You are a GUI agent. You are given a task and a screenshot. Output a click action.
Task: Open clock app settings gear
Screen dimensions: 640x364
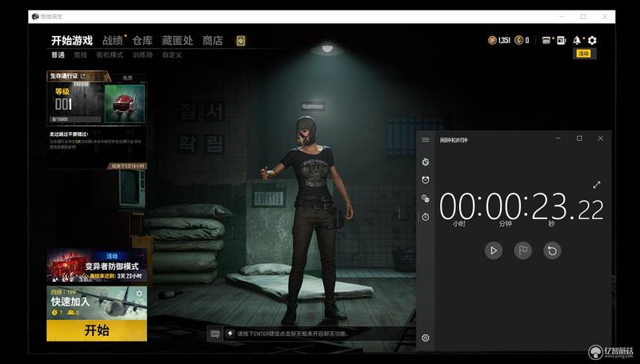pos(426,338)
